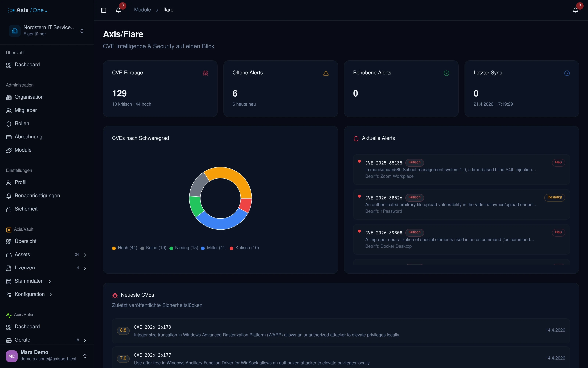Image resolution: width=588 pixels, height=368 pixels.
Task: Click the Rollen shield icon
Action: click(x=9, y=124)
